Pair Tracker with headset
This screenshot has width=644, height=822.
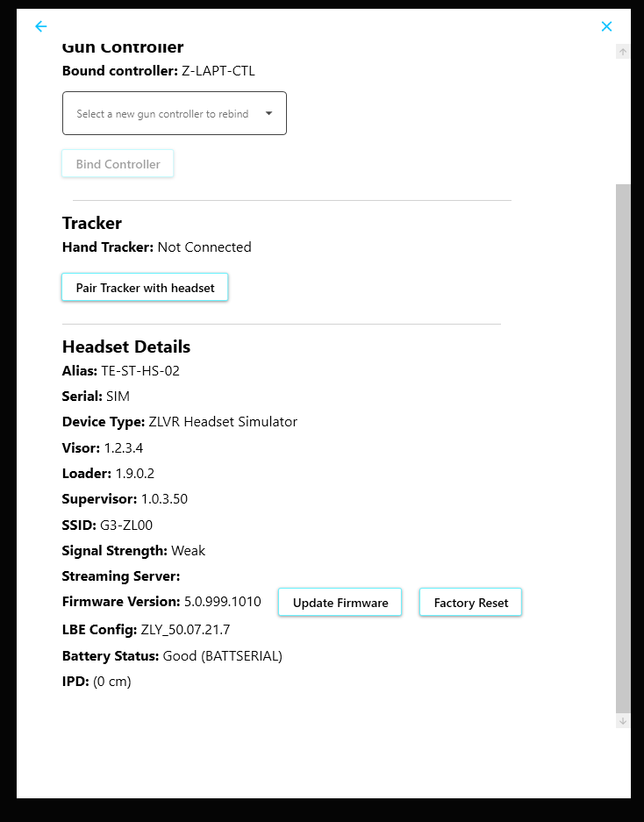pos(145,287)
